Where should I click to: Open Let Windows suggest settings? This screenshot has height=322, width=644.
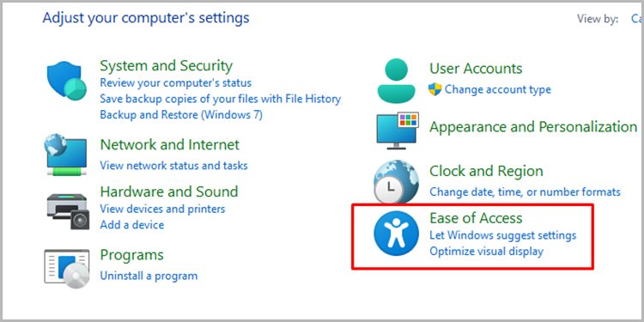pyautogui.click(x=502, y=235)
